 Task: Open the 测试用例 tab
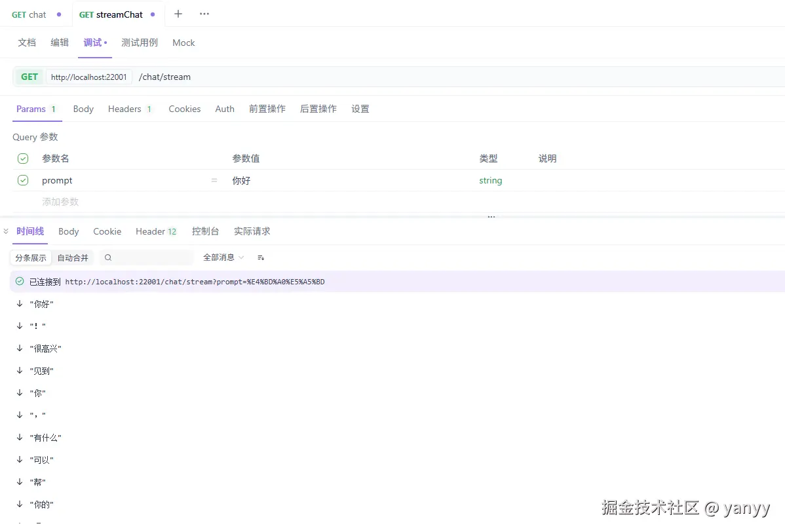click(140, 43)
